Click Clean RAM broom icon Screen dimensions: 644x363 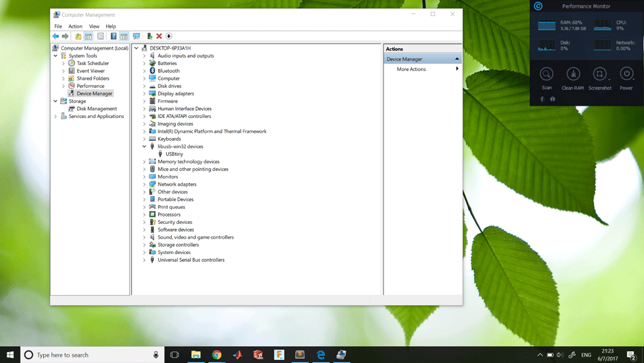tap(573, 74)
